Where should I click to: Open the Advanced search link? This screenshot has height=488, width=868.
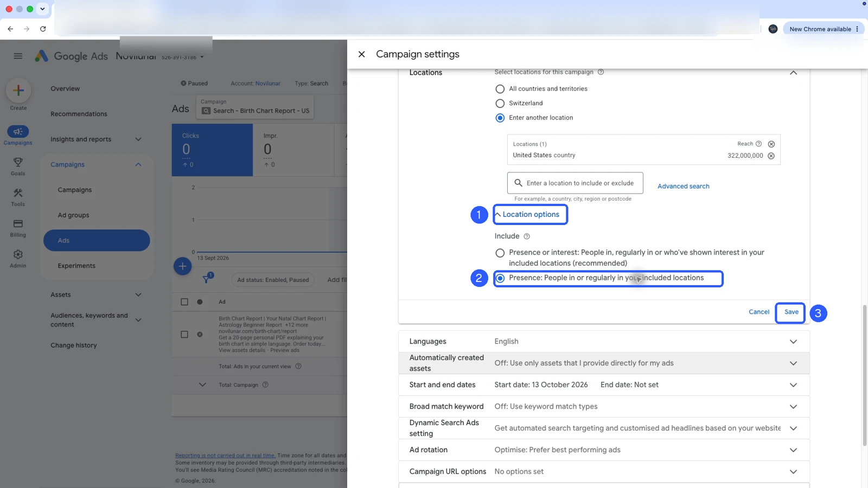(x=683, y=187)
